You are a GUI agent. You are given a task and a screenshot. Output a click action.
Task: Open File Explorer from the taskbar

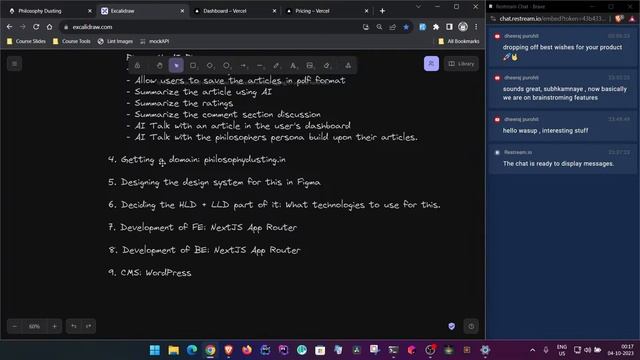click(173, 350)
